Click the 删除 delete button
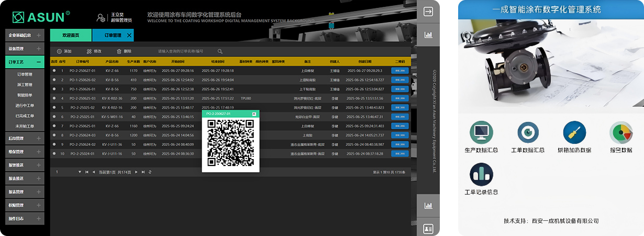644x236 pixels. (124, 51)
